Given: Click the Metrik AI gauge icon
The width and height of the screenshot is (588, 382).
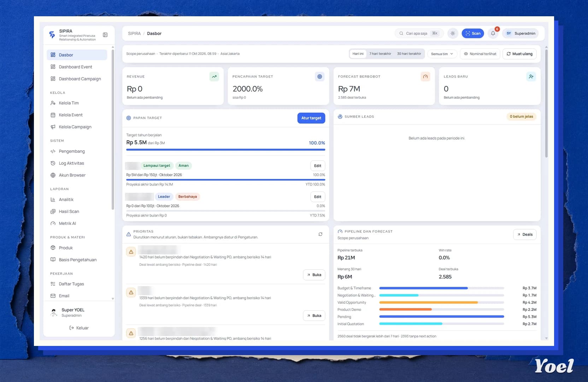Looking at the screenshot, I should (x=53, y=224).
